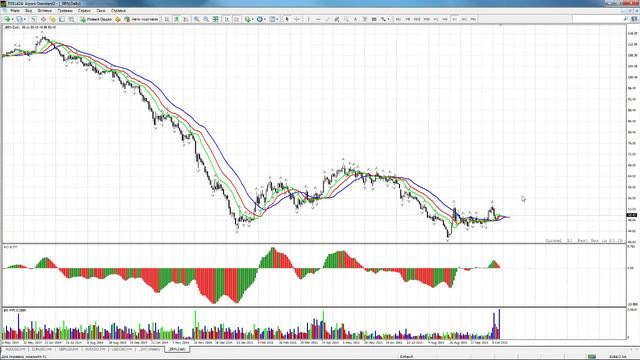Switch chart to line chart mode

coord(186,19)
